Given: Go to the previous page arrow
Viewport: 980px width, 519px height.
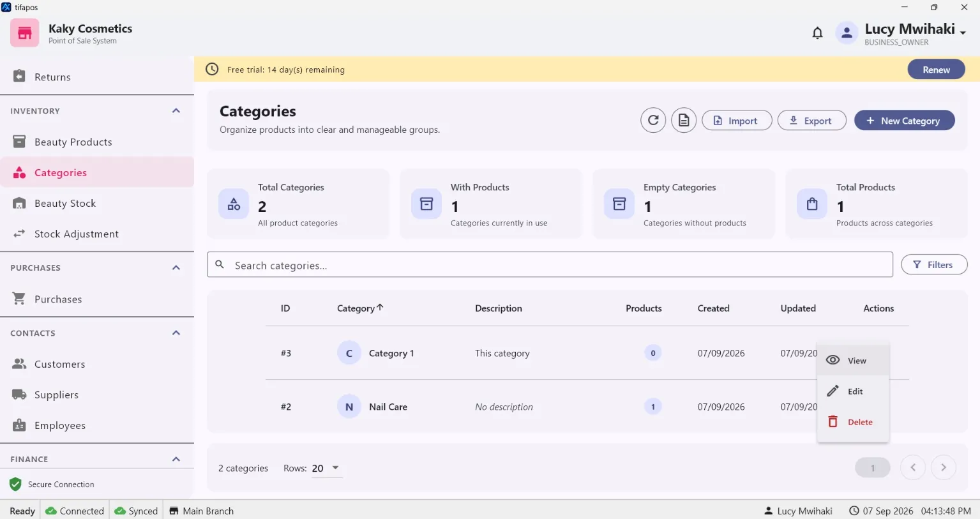Looking at the screenshot, I should 913,467.
